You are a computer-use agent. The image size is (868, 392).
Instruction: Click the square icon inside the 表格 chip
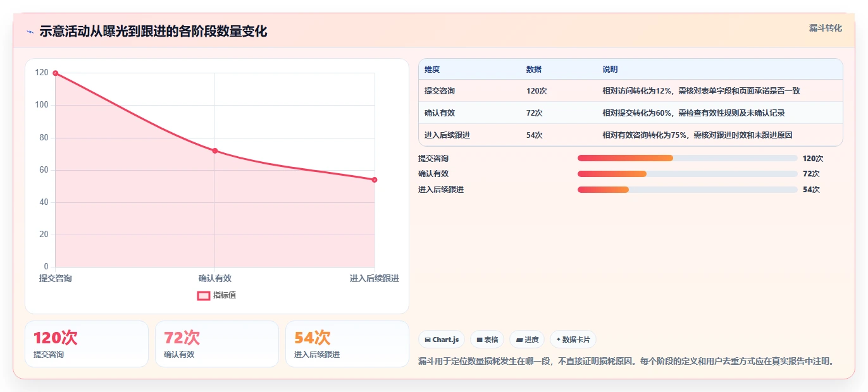(480, 340)
